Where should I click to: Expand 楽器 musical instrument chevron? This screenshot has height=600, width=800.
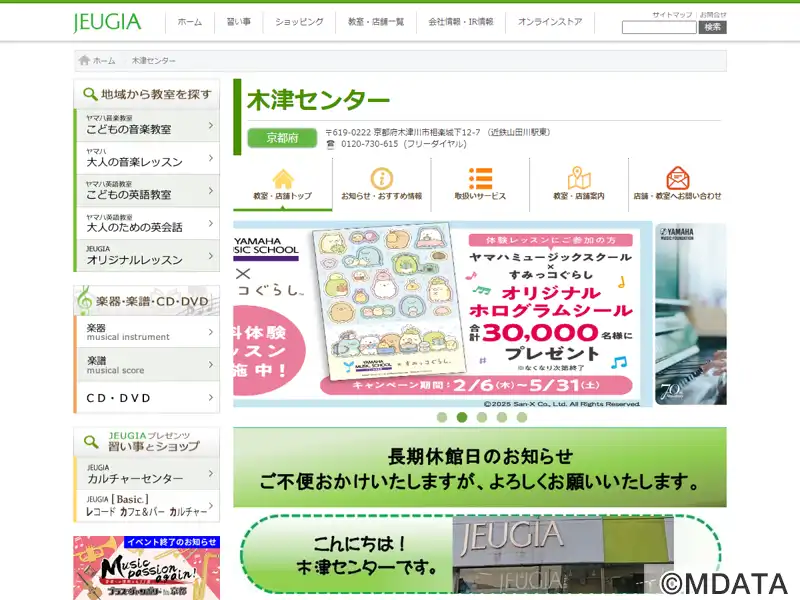211,332
